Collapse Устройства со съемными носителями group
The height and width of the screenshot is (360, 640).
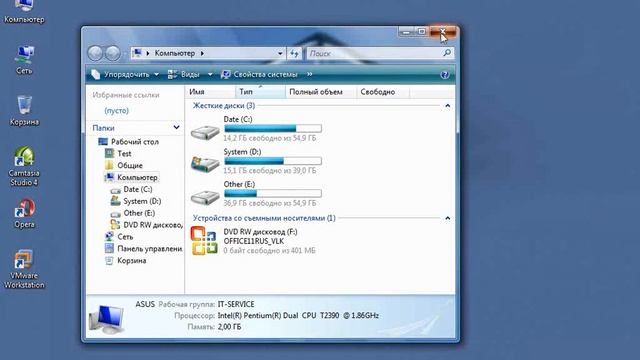coord(447,218)
